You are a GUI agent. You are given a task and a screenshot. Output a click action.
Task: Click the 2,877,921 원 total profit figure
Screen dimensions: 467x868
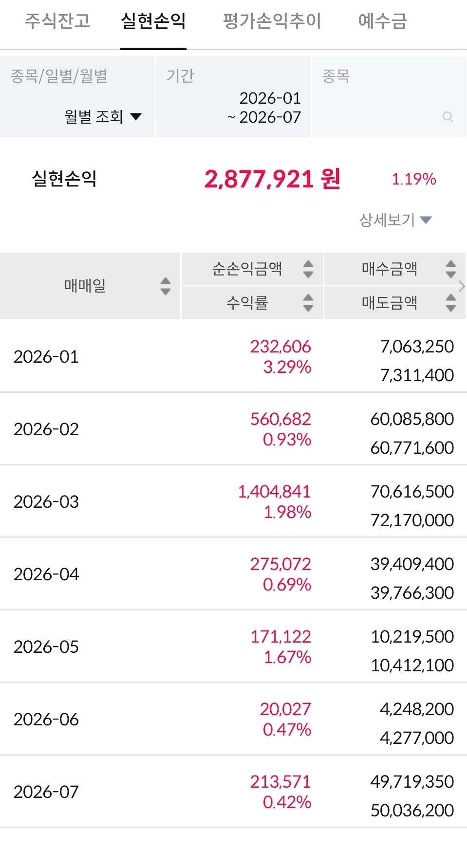pos(272,179)
